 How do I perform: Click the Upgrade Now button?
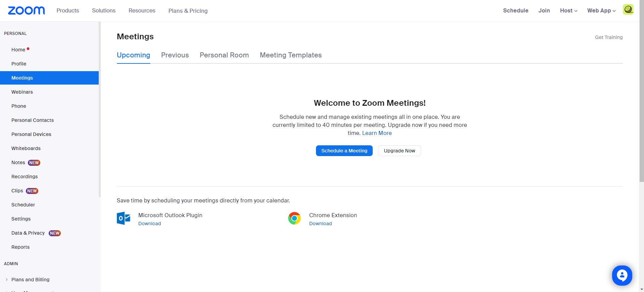pos(400,151)
